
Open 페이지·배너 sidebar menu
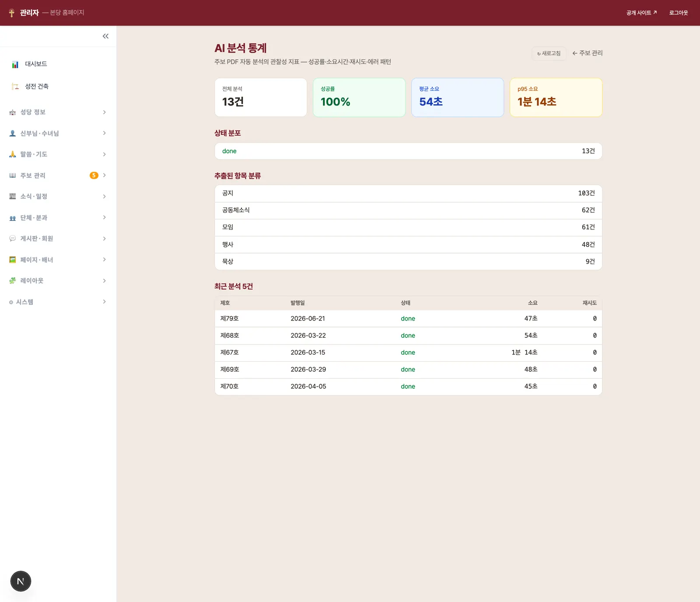(58, 260)
